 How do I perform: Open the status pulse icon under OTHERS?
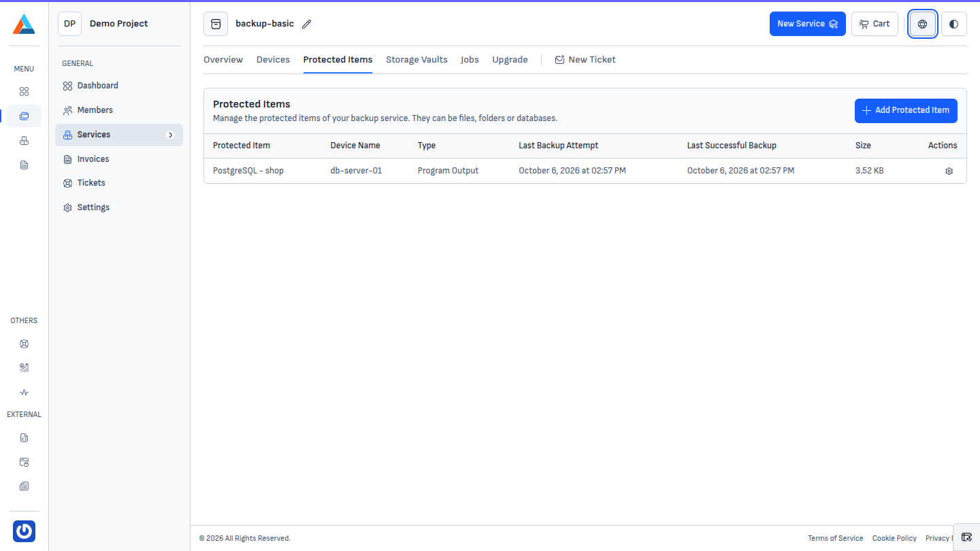(x=24, y=393)
